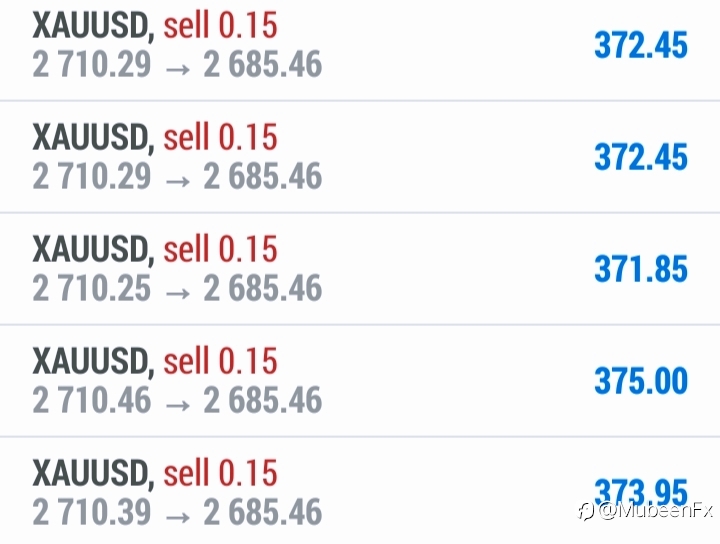
Task: Open the trade with entry price 2 710.46
Action: [360, 381]
